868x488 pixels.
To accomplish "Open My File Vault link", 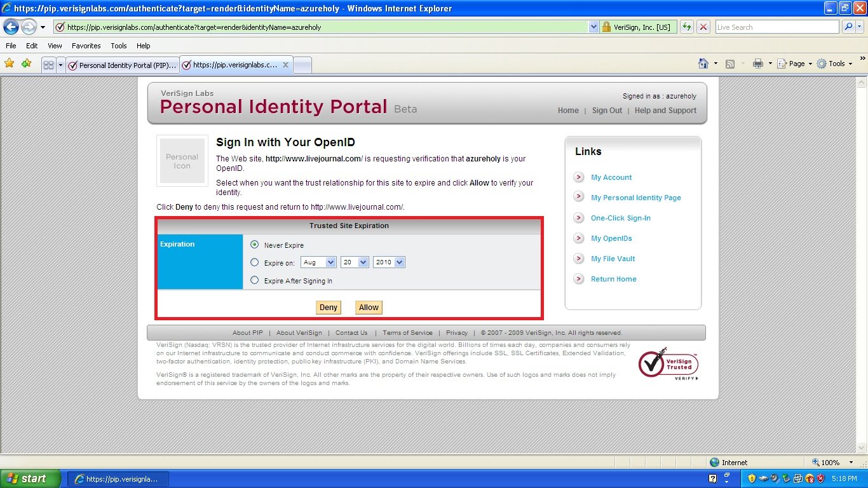I will [613, 259].
